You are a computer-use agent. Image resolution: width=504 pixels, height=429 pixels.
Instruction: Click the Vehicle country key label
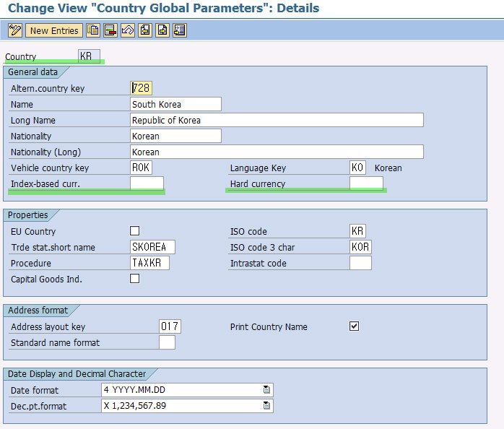tap(50, 168)
